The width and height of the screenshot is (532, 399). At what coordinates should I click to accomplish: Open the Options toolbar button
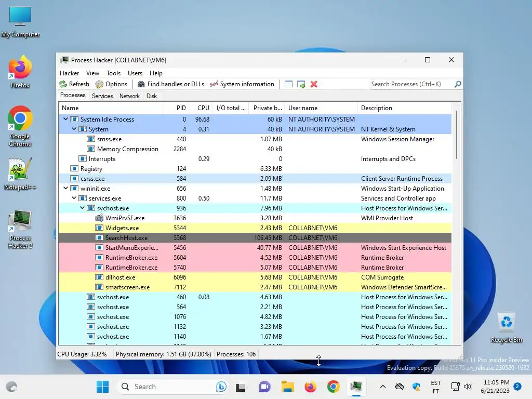pyautogui.click(x=111, y=84)
